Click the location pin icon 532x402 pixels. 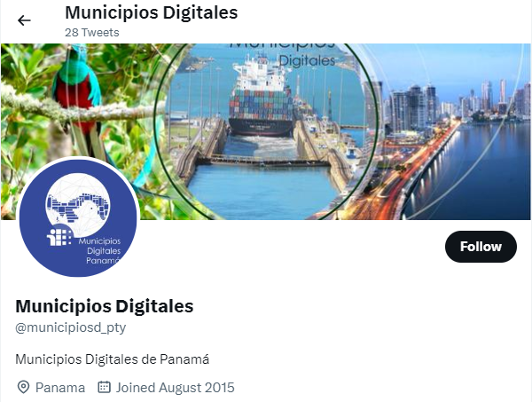[x=23, y=388]
